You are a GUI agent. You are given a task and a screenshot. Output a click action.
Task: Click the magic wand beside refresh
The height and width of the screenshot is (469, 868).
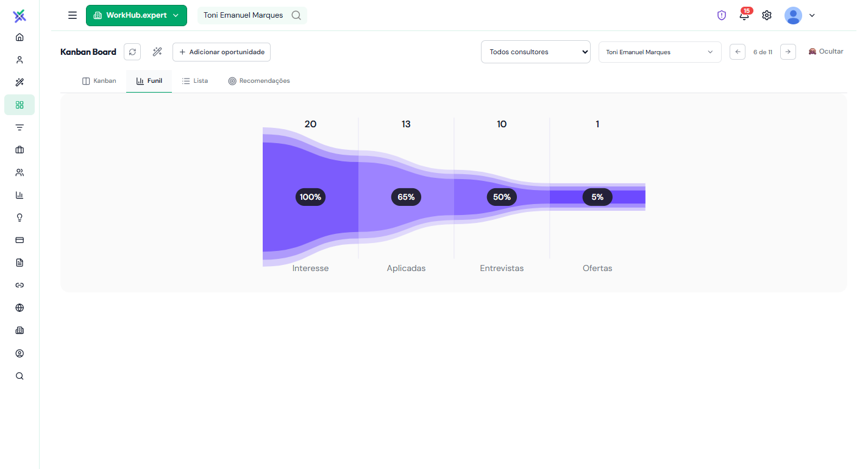coord(157,52)
